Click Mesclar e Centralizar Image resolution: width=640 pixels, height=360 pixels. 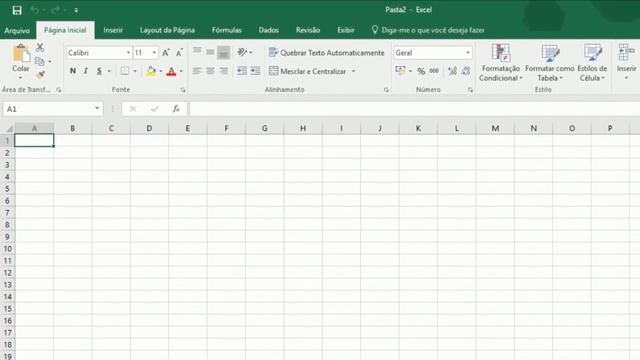(307, 71)
